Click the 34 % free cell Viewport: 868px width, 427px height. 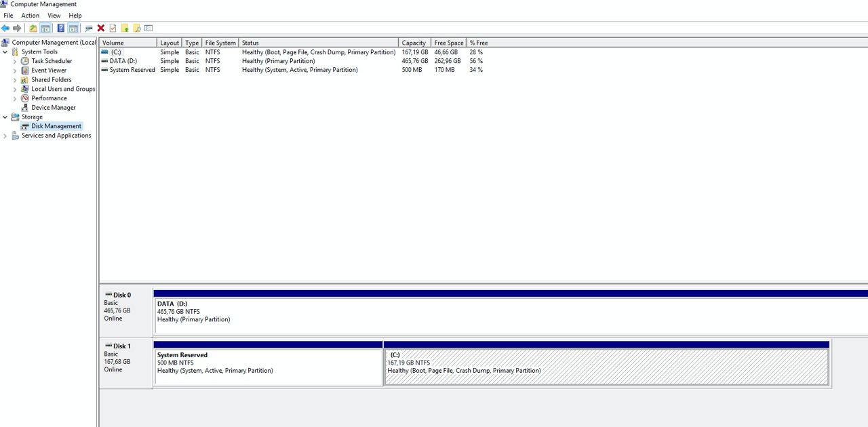tap(476, 70)
